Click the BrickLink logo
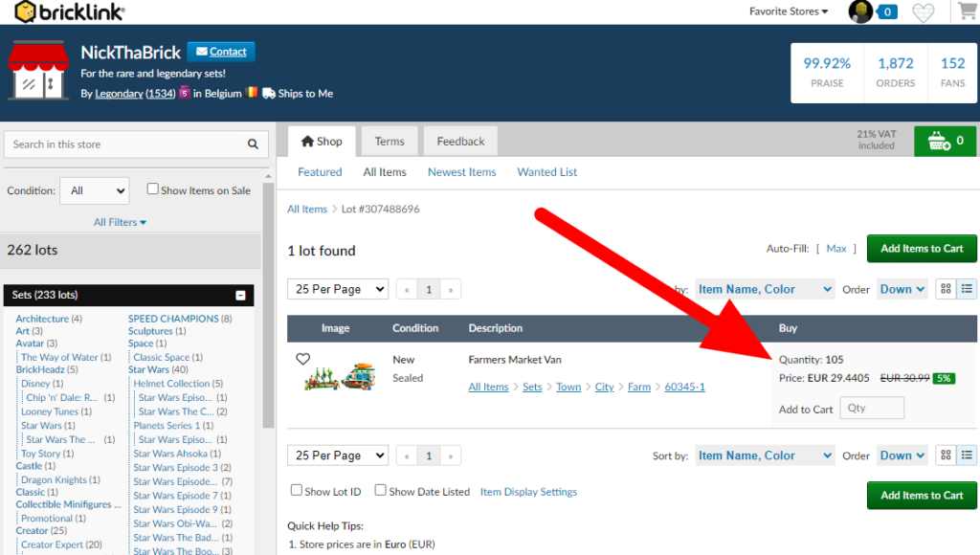This screenshot has width=980, height=555. coord(70,12)
